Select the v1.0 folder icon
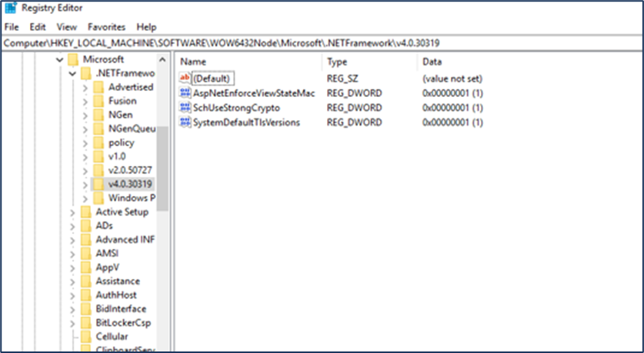 click(x=98, y=157)
